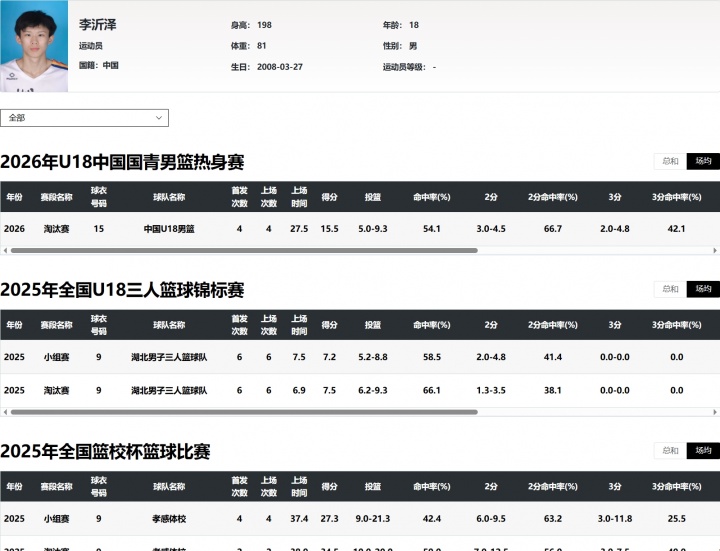Select the 中国U18男篮 team name cell

tap(169, 229)
